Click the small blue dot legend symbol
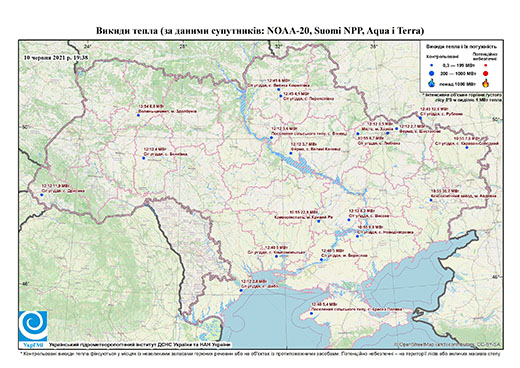The height and width of the screenshot is (368, 520). pos(432,66)
